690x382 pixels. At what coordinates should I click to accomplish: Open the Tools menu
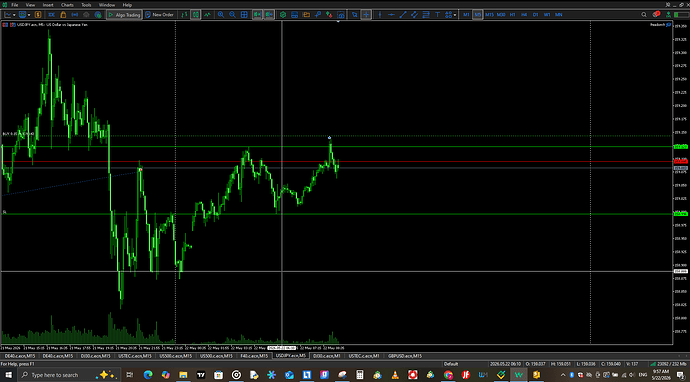coord(86,5)
